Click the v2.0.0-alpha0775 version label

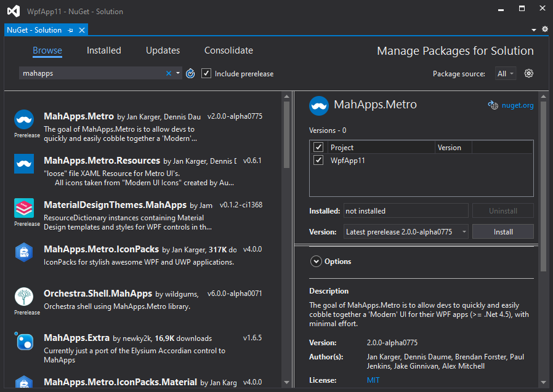click(235, 116)
